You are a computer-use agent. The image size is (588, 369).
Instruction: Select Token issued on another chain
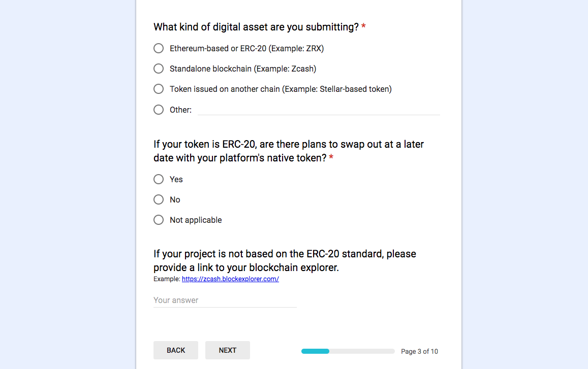coord(159,89)
